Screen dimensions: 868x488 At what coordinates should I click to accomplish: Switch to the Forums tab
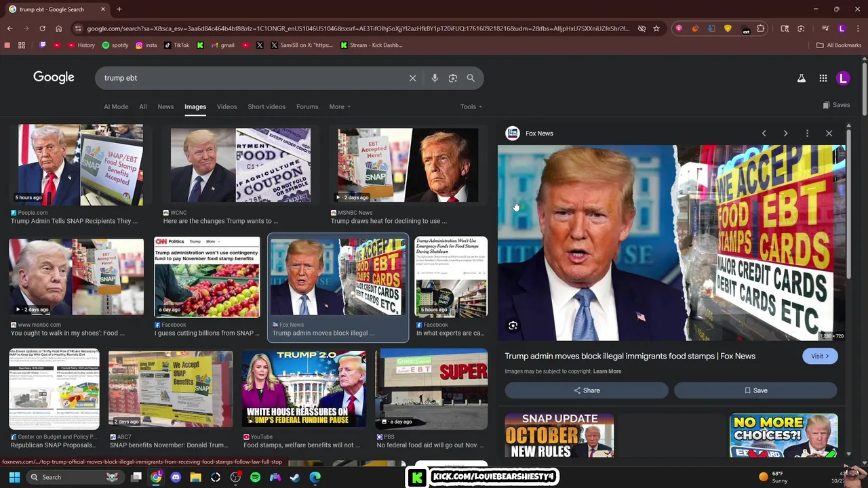(307, 106)
